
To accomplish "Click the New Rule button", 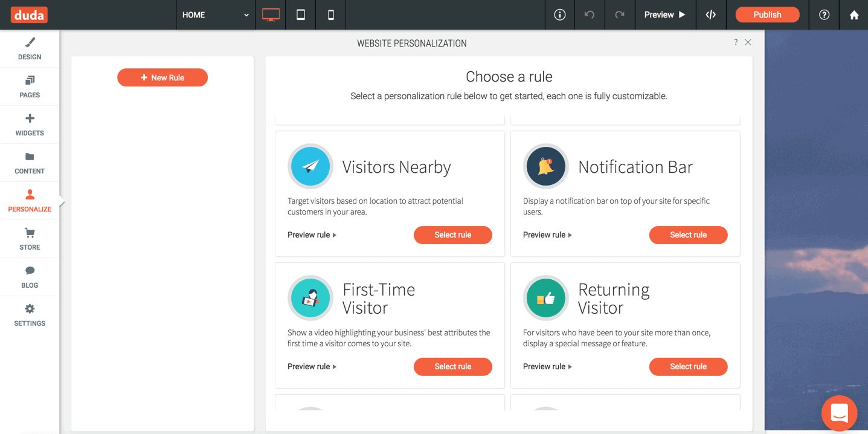I will coord(162,77).
